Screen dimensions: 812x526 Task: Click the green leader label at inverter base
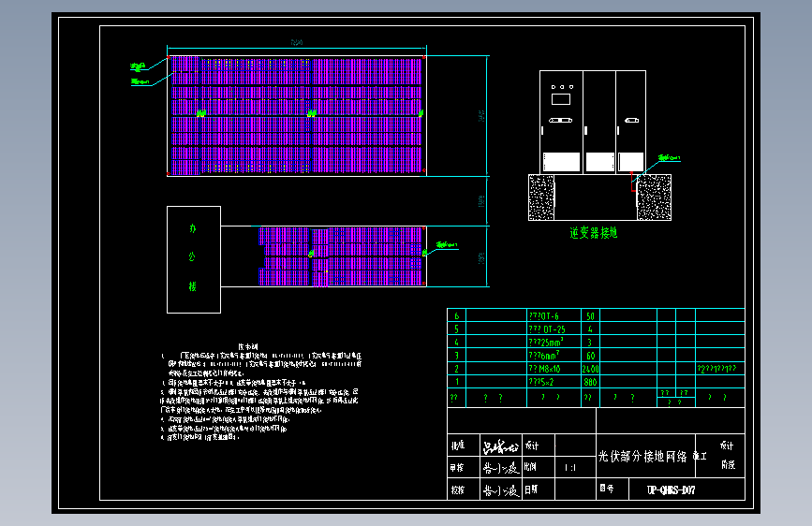[669, 157]
